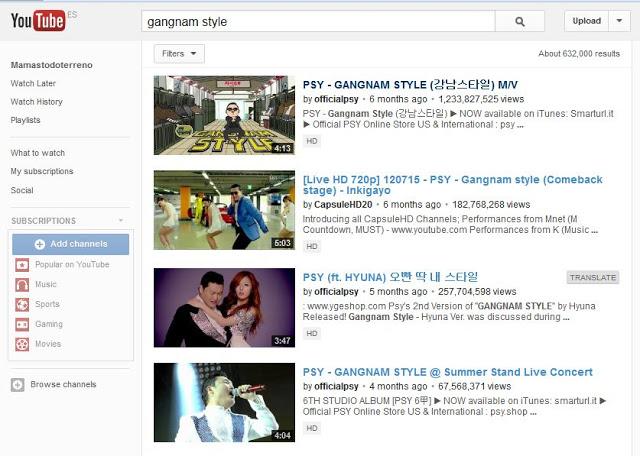Select the Gaming channel label

[x=49, y=324]
